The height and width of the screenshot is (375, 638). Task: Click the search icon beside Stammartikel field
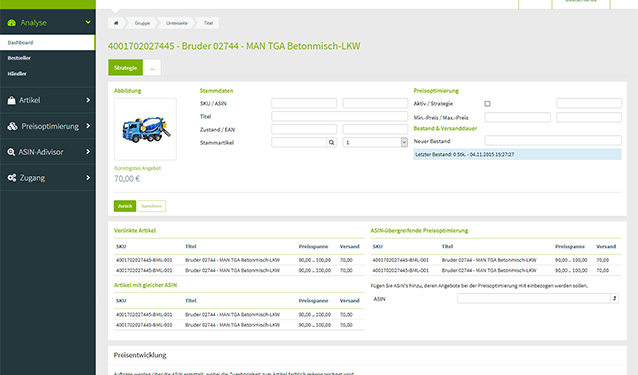332,142
